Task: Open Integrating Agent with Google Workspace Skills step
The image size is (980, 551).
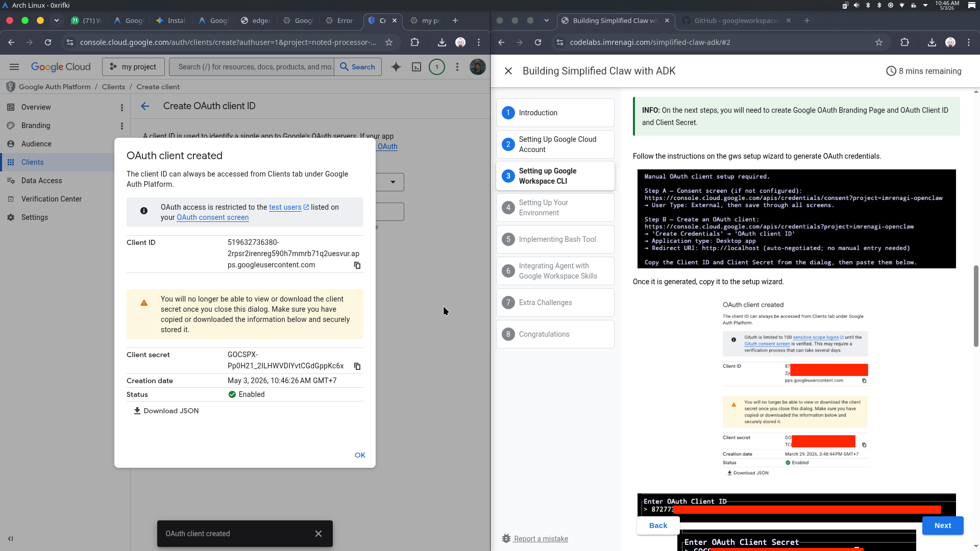Action: (555, 271)
